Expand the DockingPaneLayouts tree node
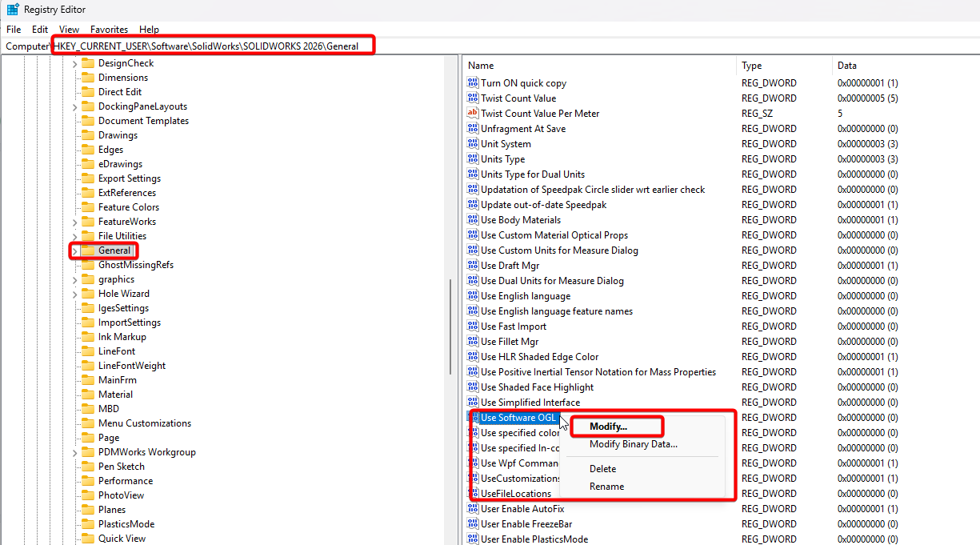This screenshot has width=980, height=545. pos(75,106)
